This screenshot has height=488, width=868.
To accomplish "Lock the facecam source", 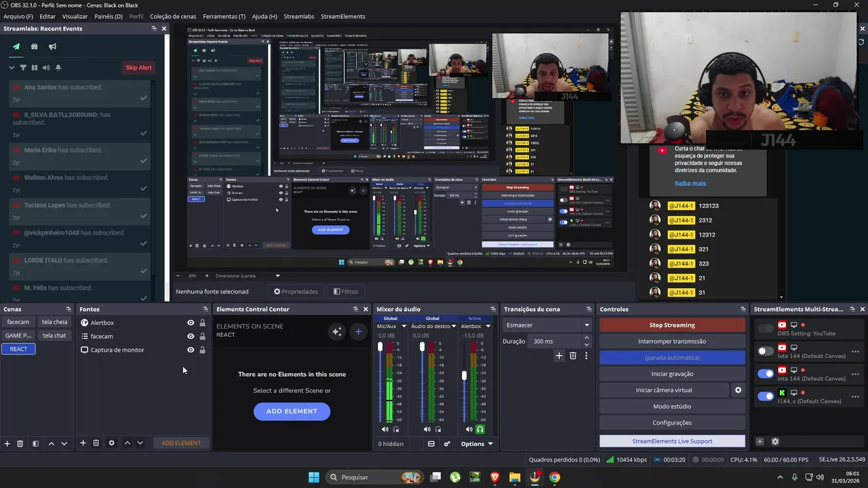I will (x=202, y=336).
